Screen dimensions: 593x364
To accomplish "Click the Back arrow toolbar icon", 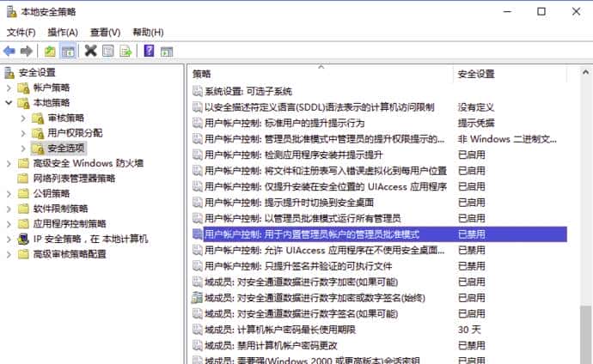I will point(9,51).
